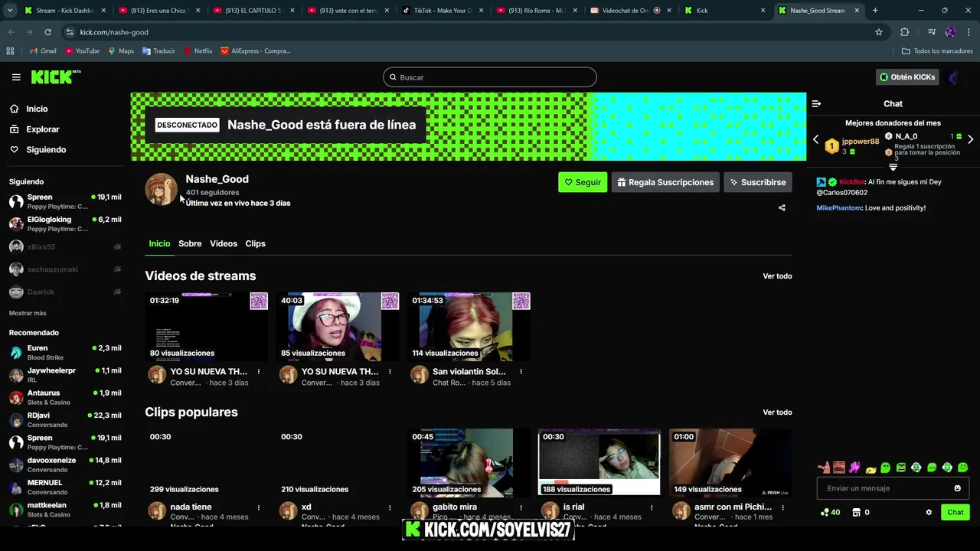Insert the angry green square emote

901,468
